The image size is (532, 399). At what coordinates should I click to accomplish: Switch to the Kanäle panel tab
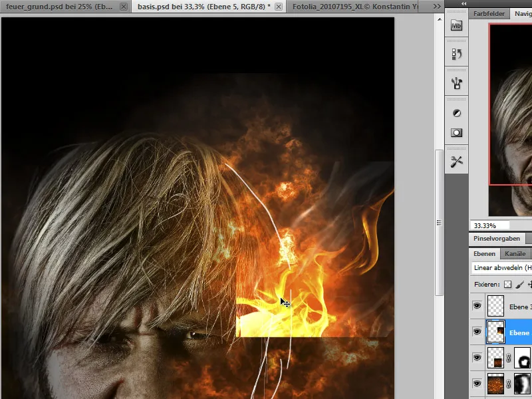point(515,254)
